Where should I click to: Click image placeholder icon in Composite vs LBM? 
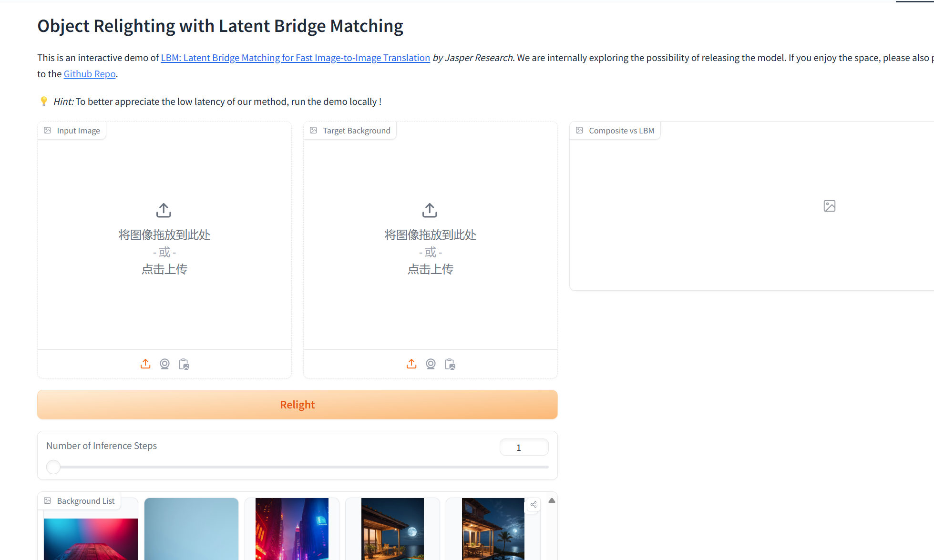(x=830, y=206)
